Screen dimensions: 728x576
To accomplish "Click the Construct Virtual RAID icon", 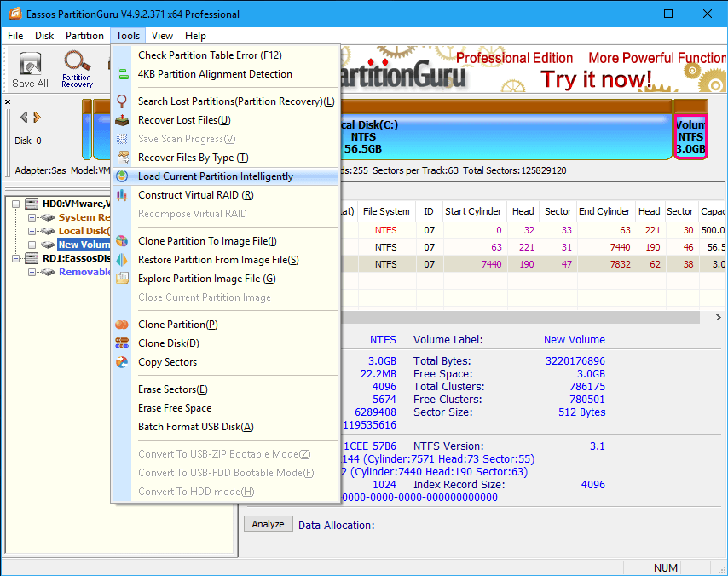I will (x=122, y=195).
